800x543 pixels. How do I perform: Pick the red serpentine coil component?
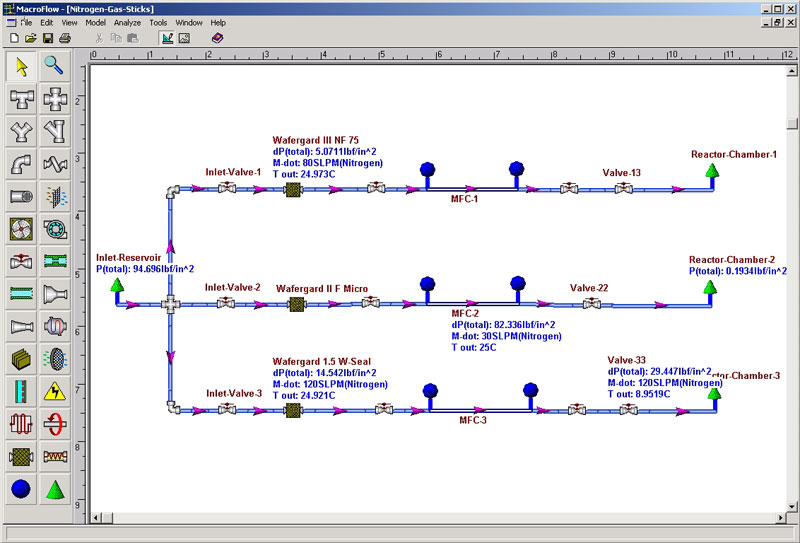click(21, 424)
